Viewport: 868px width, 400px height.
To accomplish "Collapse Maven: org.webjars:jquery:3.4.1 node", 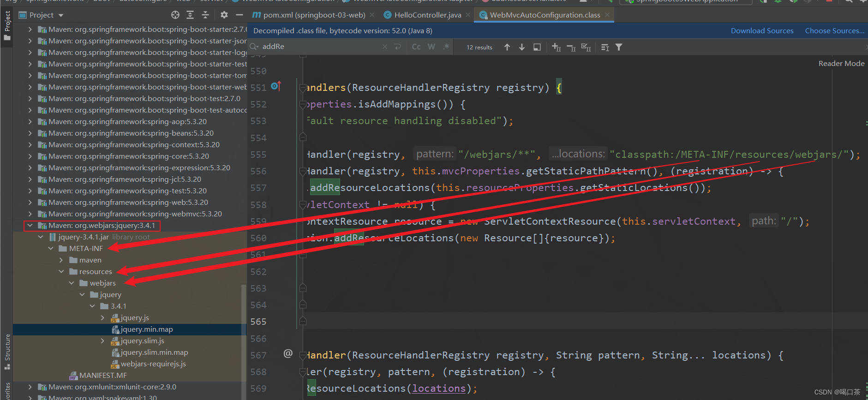I will point(30,225).
